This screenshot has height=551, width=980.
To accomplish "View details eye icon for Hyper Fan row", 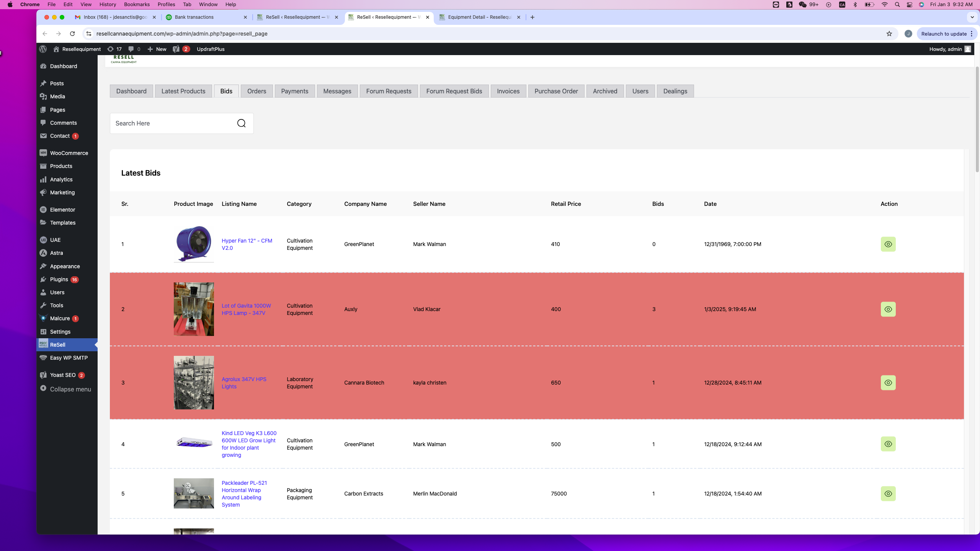I will click(x=888, y=244).
